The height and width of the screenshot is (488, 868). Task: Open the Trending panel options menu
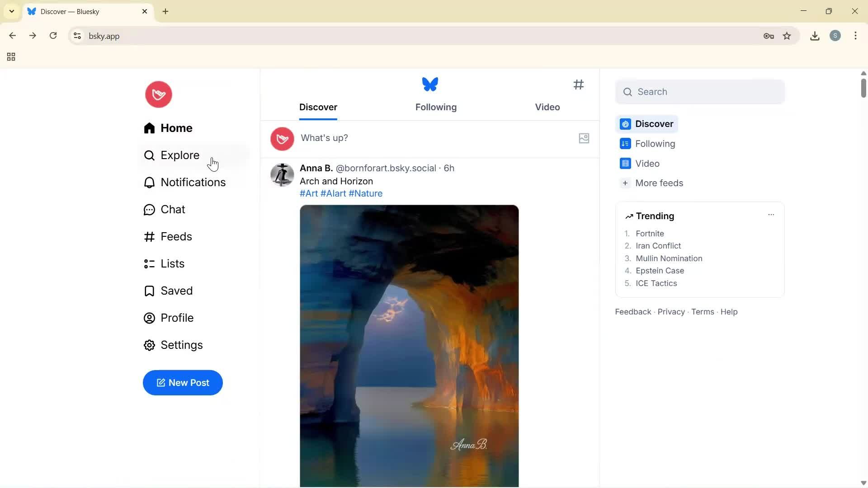point(771,215)
